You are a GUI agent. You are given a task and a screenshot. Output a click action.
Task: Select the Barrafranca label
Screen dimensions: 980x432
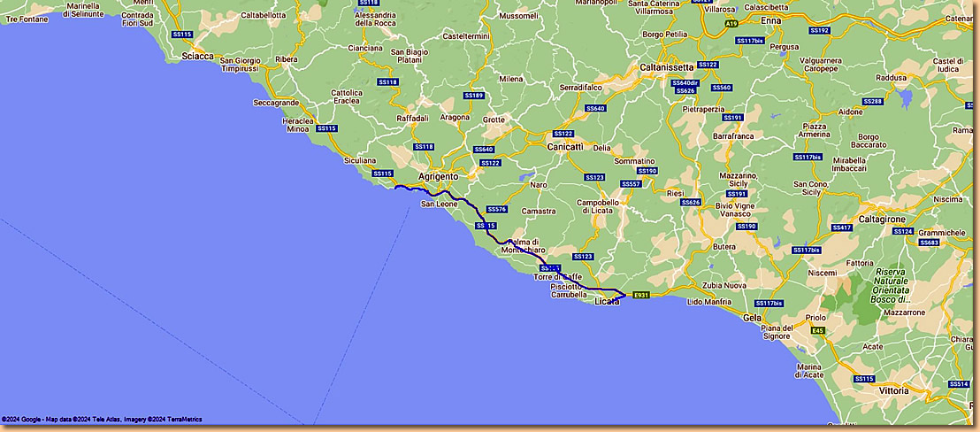pos(733,135)
